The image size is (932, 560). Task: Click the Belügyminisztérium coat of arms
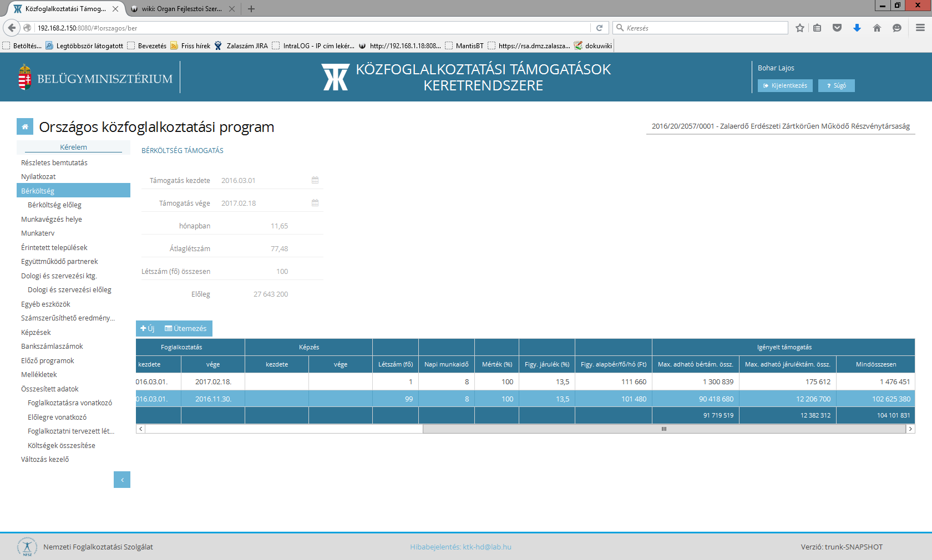pyautogui.click(x=24, y=77)
